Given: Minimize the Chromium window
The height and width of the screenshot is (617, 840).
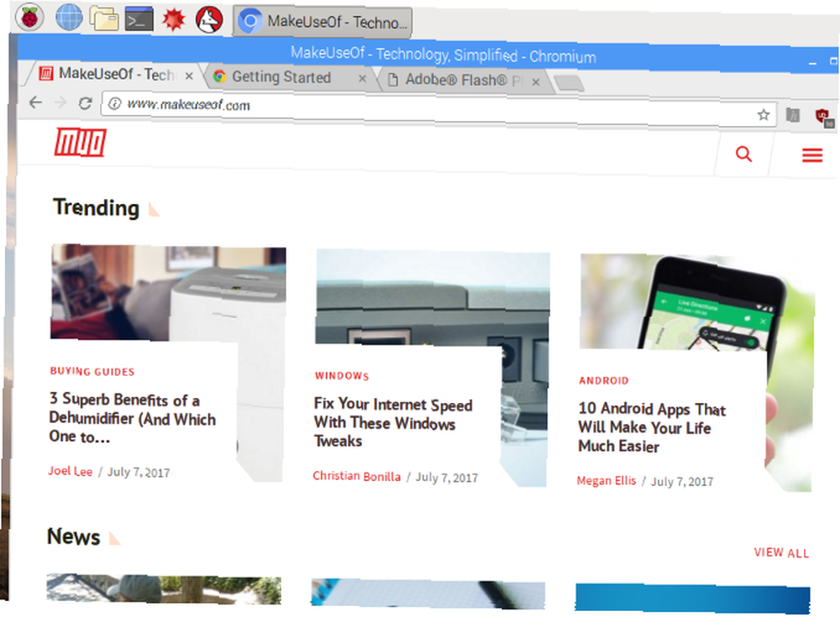Looking at the screenshot, I should (x=812, y=63).
